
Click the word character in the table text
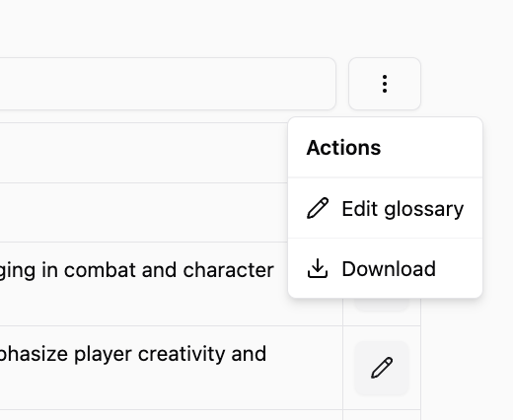(228, 270)
